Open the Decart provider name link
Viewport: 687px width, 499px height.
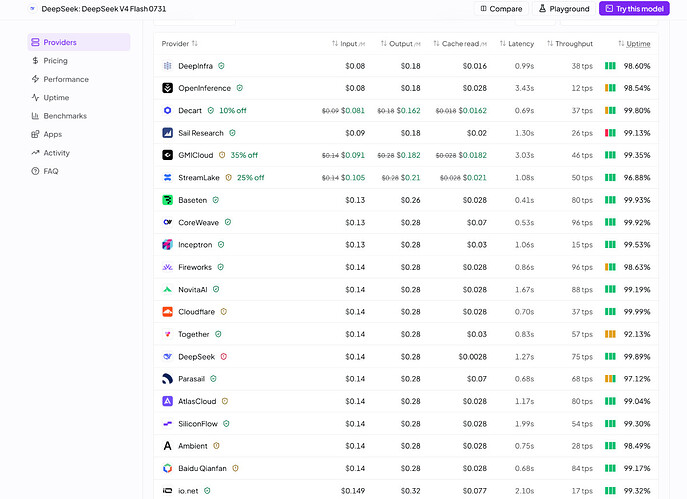pos(190,110)
